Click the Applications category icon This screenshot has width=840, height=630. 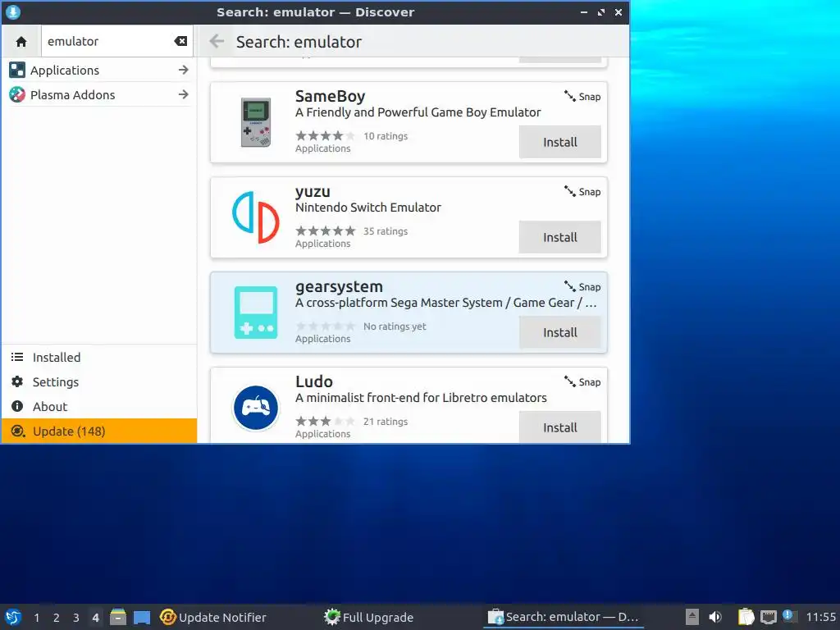coord(17,71)
